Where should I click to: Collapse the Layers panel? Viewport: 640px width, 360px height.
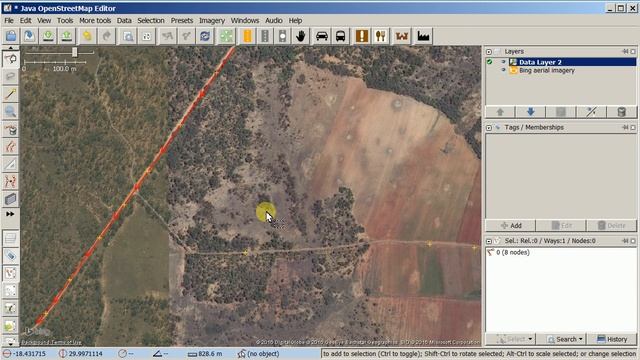489,52
